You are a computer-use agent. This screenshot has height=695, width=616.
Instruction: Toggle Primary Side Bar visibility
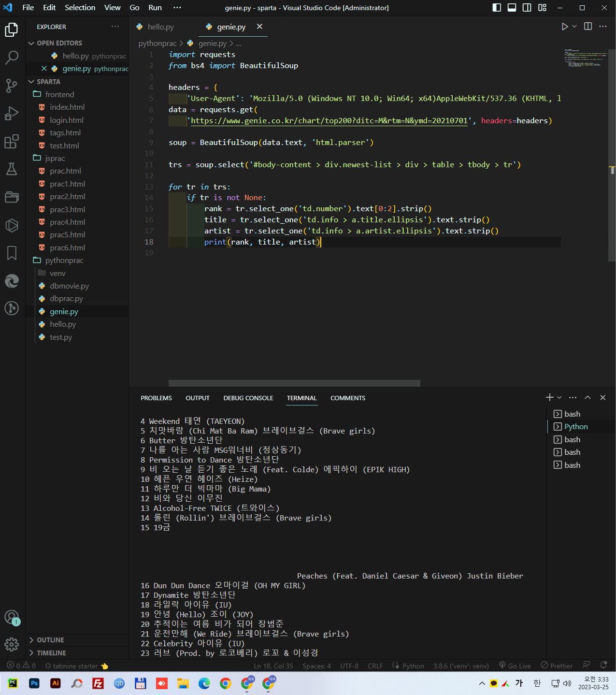(x=497, y=8)
